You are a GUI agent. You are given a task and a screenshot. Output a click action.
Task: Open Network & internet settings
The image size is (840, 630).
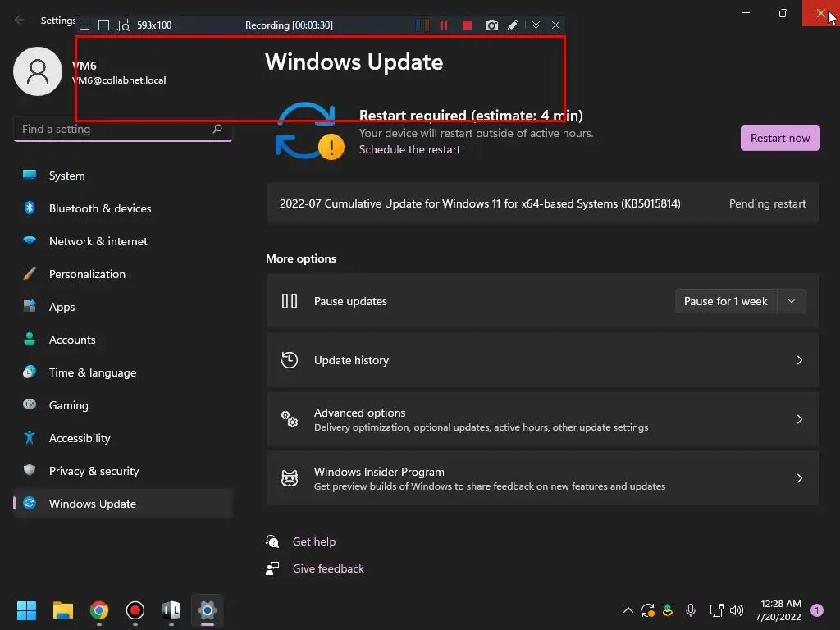coord(123,241)
